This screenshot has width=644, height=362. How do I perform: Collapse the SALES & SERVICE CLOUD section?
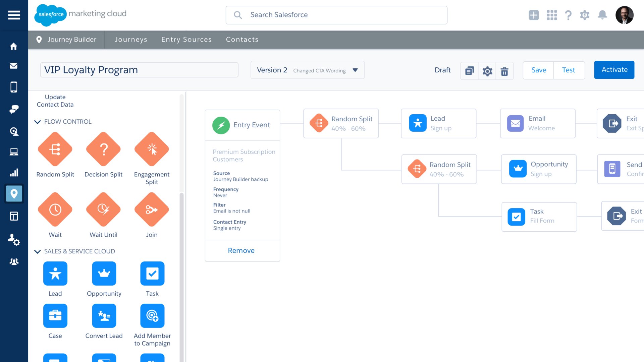[38, 251]
